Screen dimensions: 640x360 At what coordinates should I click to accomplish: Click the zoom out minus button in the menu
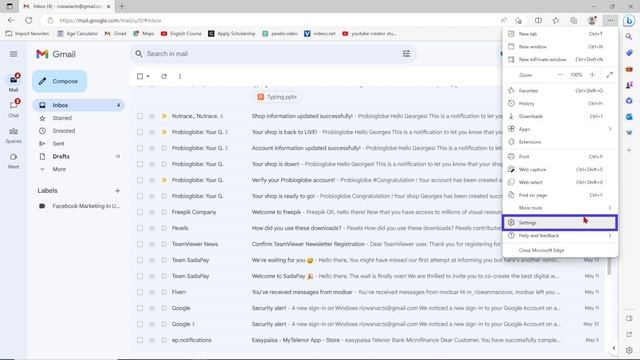(560, 75)
